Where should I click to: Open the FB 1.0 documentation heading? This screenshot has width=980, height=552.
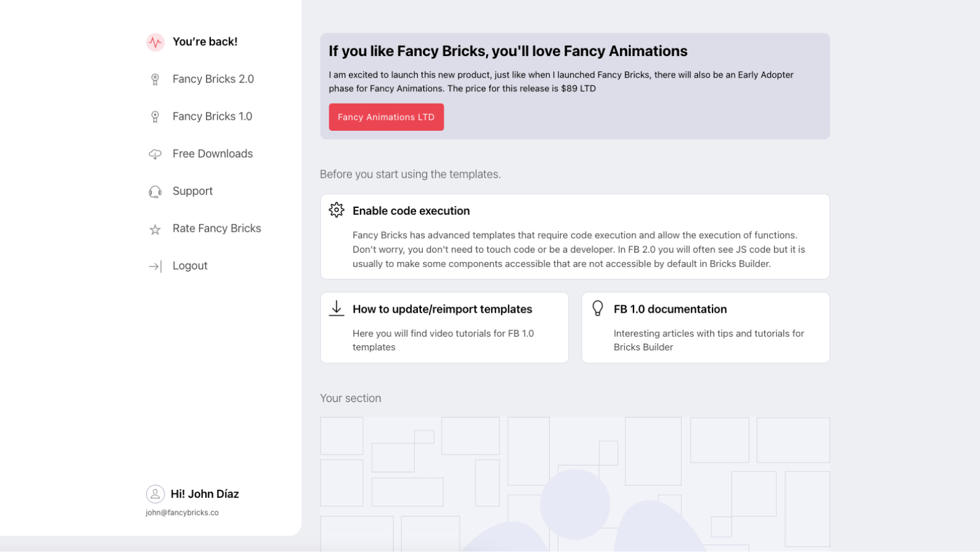[x=671, y=310]
